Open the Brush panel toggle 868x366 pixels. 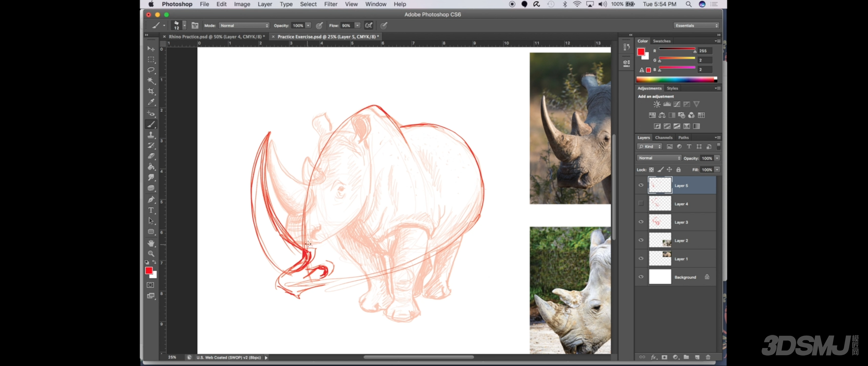195,25
